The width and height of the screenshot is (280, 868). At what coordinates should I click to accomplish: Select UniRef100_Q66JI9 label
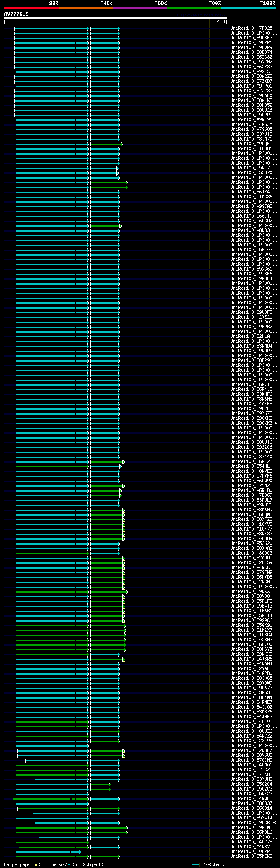tap(251, 216)
